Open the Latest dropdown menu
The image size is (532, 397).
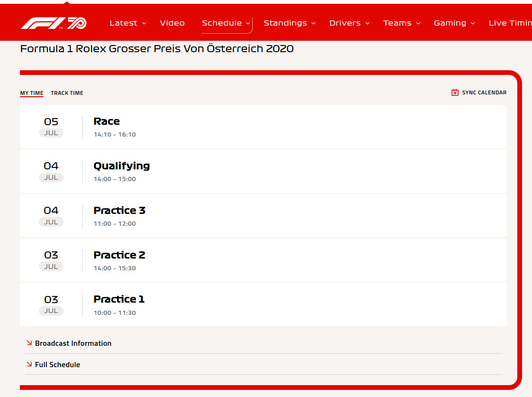[128, 23]
